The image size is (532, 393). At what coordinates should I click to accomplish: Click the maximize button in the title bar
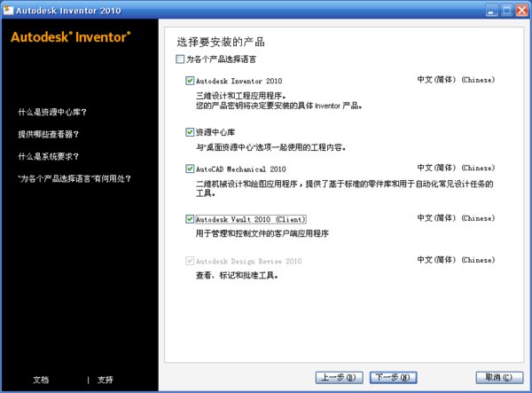coord(507,11)
